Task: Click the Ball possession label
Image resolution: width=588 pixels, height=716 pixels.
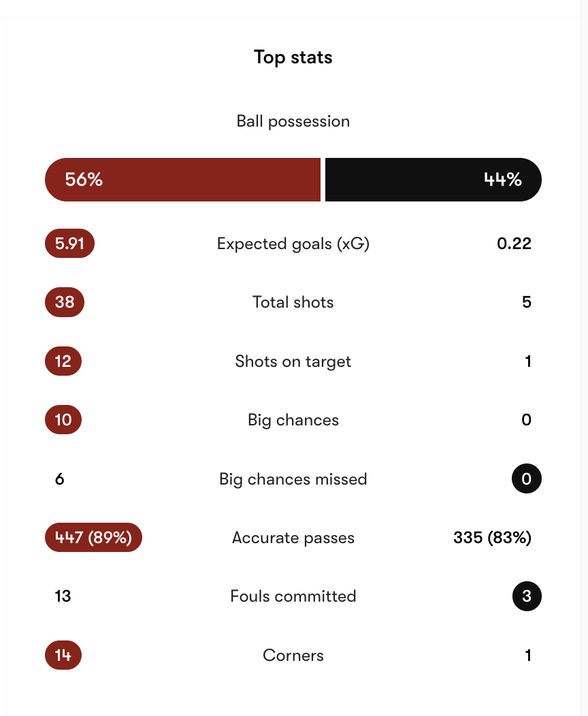Action: point(293,122)
